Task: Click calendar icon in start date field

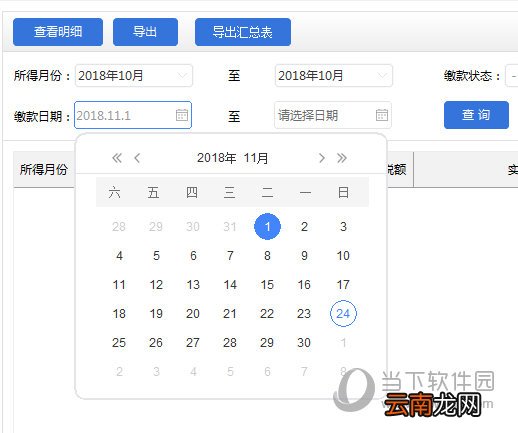Action: pos(182,115)
